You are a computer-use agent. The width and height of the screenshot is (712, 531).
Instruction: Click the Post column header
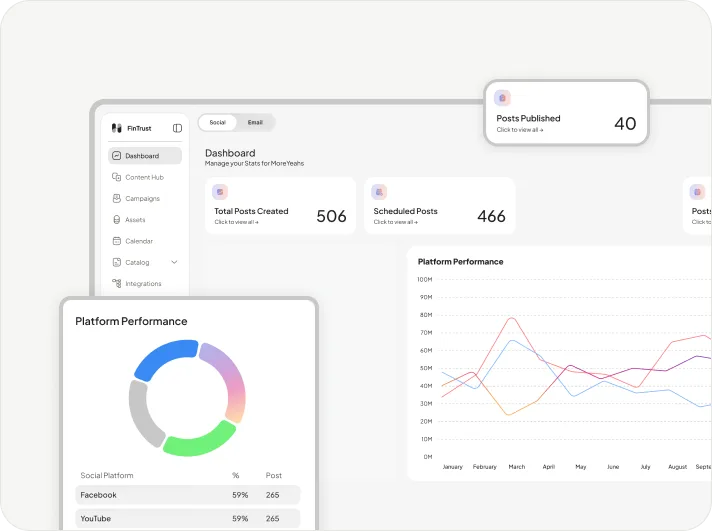(273, 476)
